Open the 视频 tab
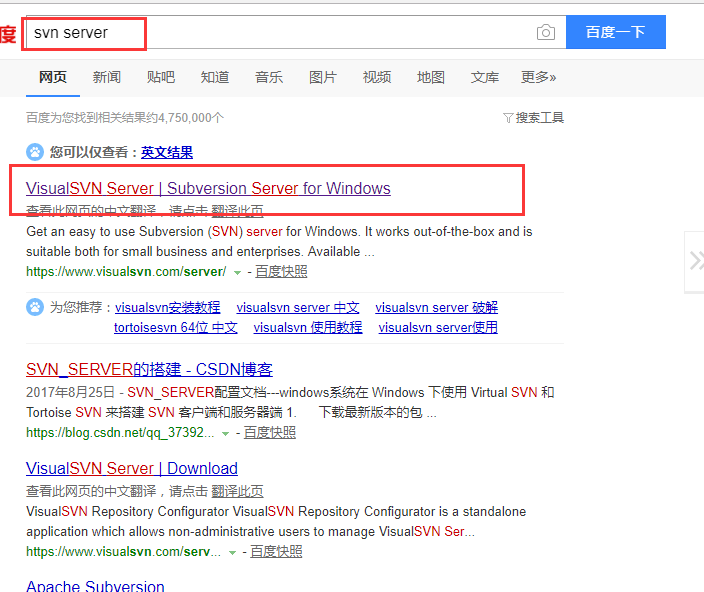 pyautogui.click(x=376, y=77)
